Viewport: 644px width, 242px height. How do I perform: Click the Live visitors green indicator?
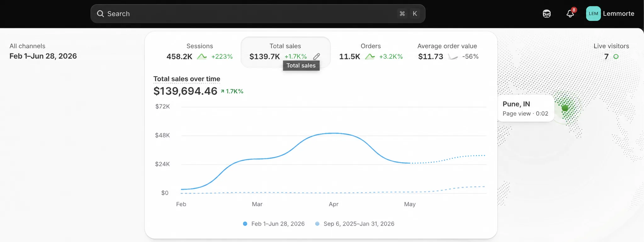(x=616, y=57)
